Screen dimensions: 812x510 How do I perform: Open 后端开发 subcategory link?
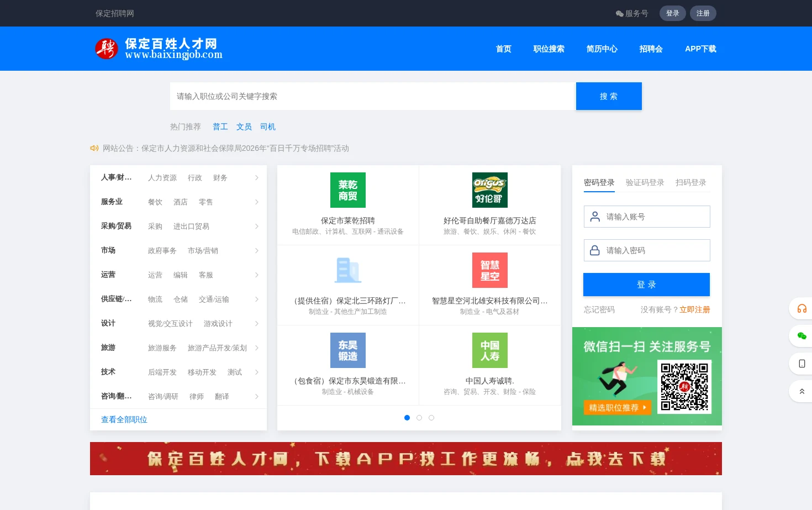[162, 372]
